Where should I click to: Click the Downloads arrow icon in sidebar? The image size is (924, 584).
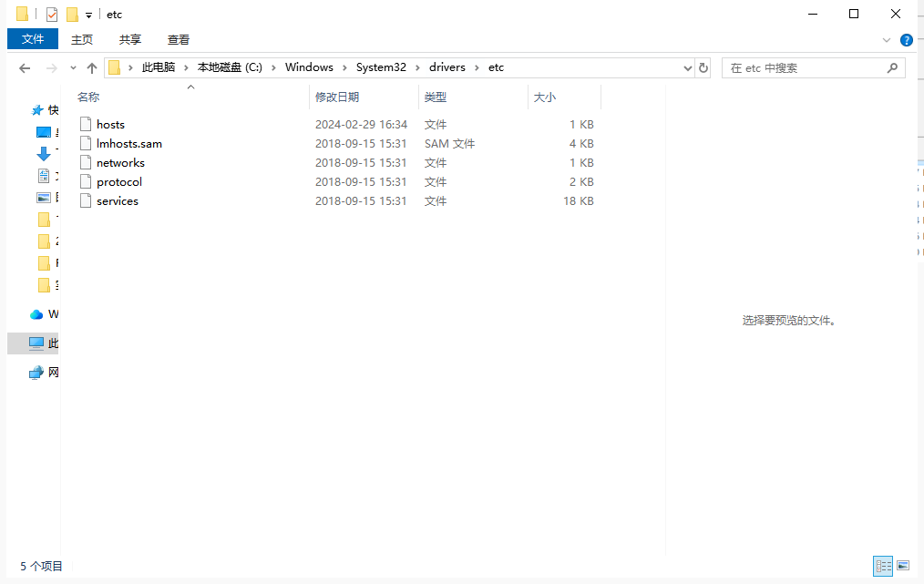pyautogui.click(x=43, y=154)
